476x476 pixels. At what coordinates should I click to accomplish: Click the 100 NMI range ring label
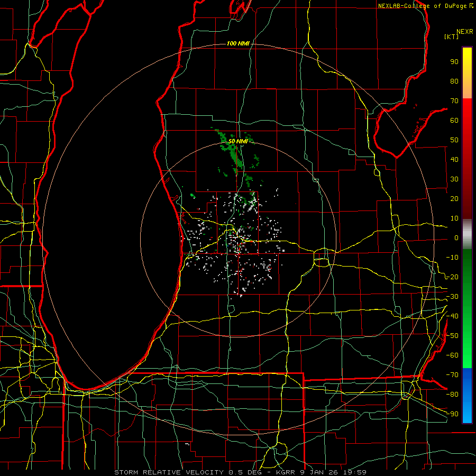click(238, 43)
